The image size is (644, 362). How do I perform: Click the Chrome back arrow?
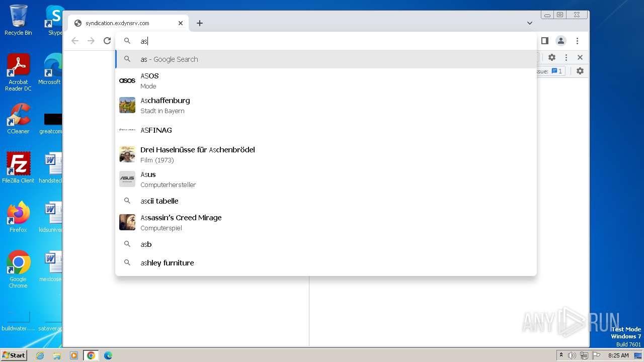[75, 41]
